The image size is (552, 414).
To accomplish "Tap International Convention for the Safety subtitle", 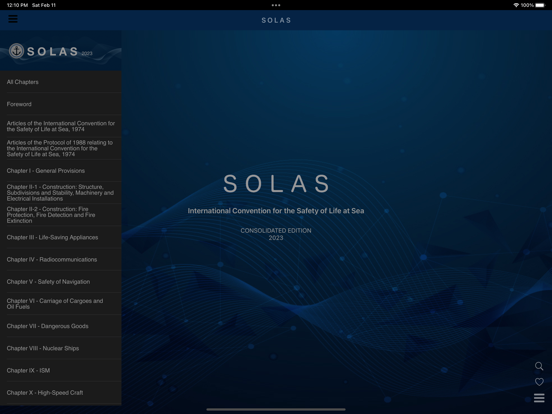I will pos(276,211).
